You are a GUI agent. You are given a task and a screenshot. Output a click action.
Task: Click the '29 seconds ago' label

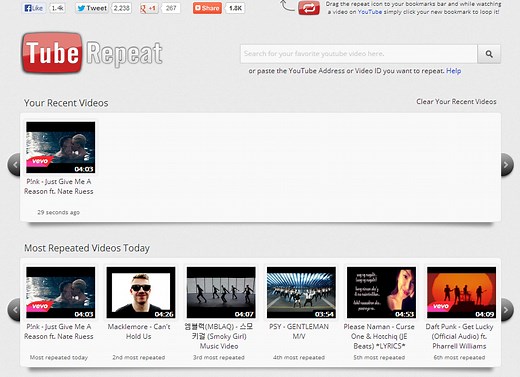pyautogui.click(x=59, y=212)
